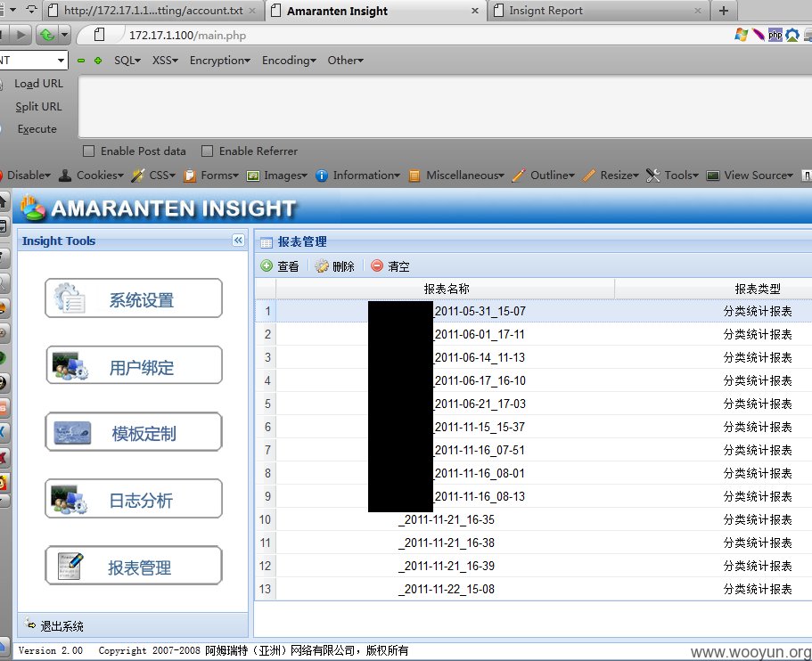Select report row 2011-05-31_15-07

pyautogui.click(x=533, y=311)
